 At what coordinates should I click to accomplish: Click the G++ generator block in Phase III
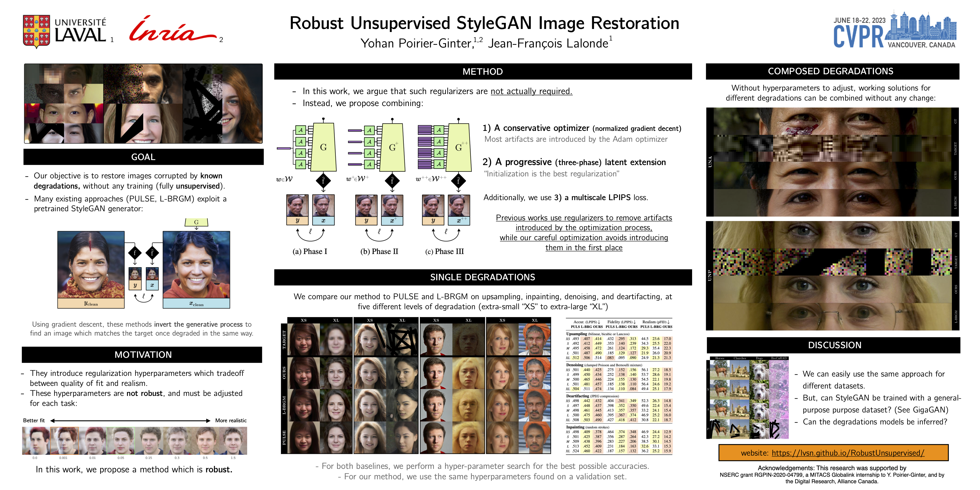pos(459,147)
